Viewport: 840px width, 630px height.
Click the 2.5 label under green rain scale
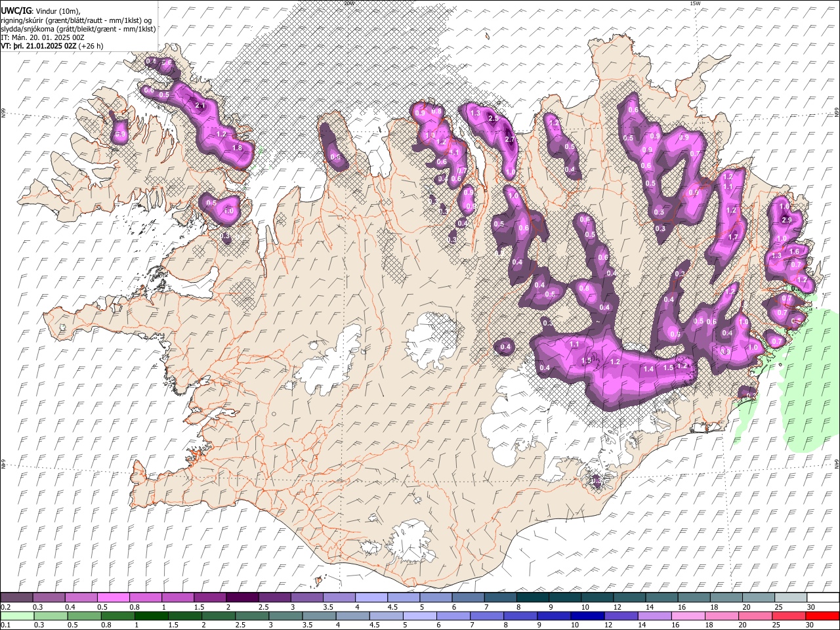[240, 625]
